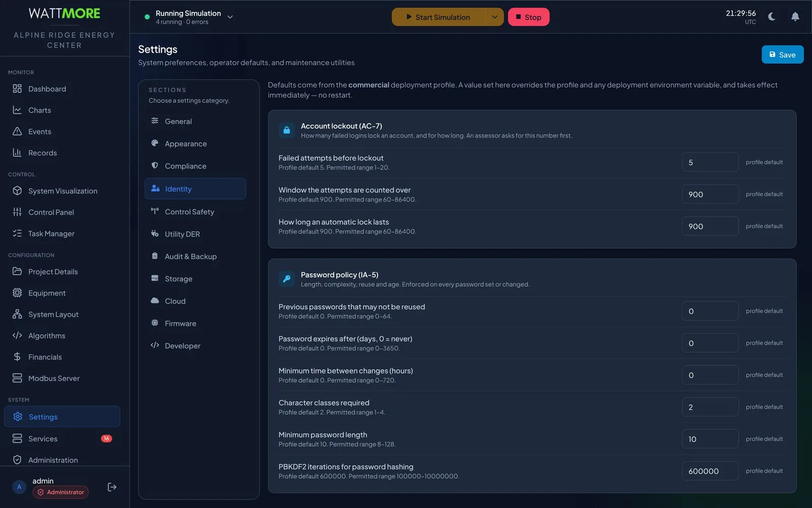
Task: Click 'profile default' beside Failed attempts
Action: pos(764,163)
